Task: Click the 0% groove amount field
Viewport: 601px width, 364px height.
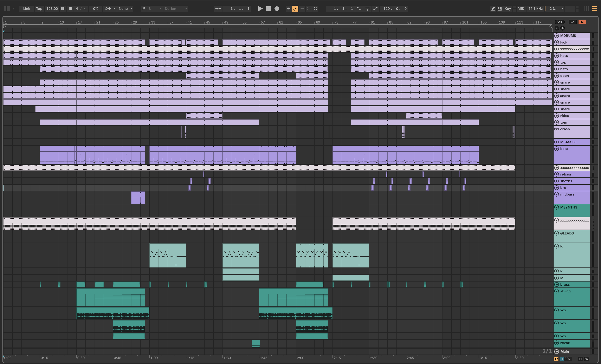Action: tap(96, 9)
